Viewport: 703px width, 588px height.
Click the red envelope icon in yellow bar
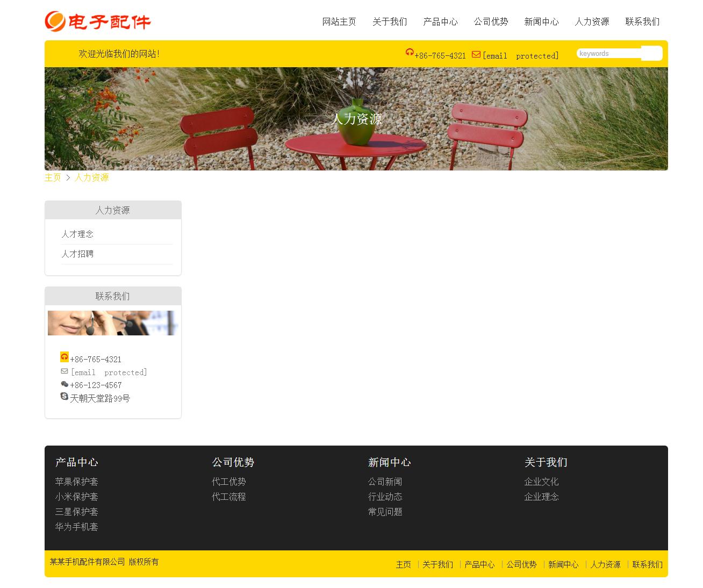476,54
